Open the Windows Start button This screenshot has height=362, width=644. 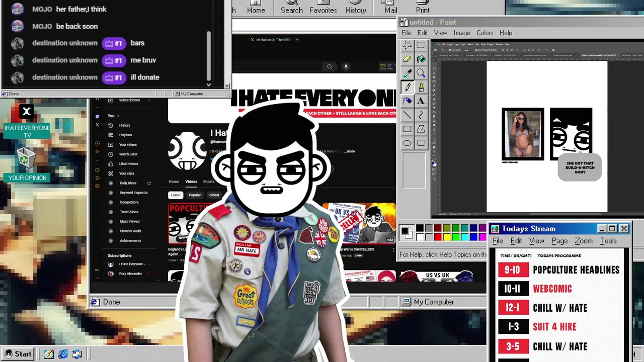tap(18, 354)
